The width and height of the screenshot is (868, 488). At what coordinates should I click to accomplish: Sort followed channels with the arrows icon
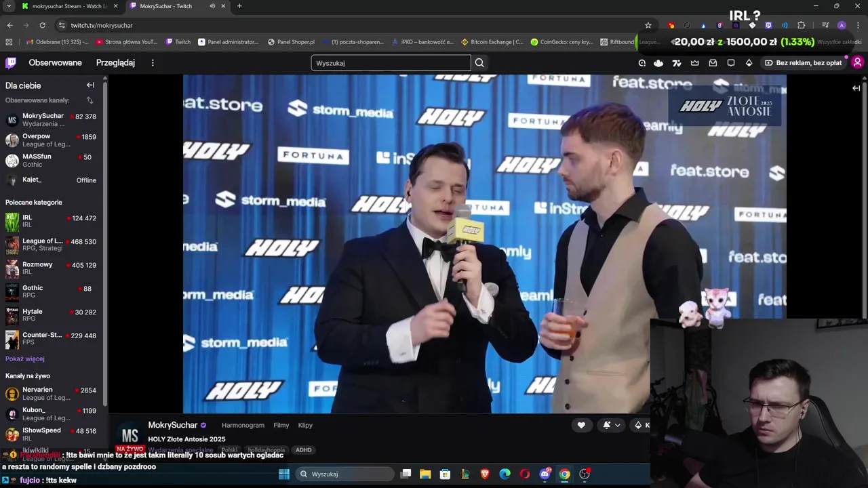coord(90,100)
